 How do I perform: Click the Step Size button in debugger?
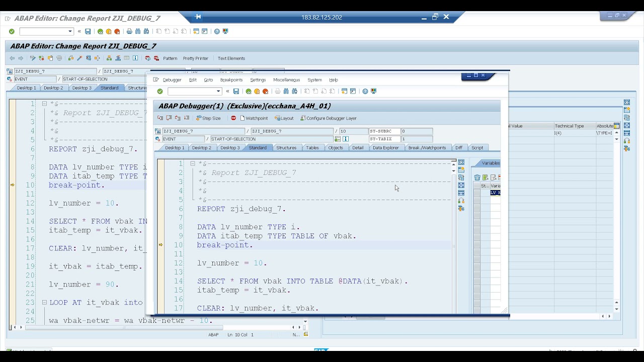click(x=208, y=118)
